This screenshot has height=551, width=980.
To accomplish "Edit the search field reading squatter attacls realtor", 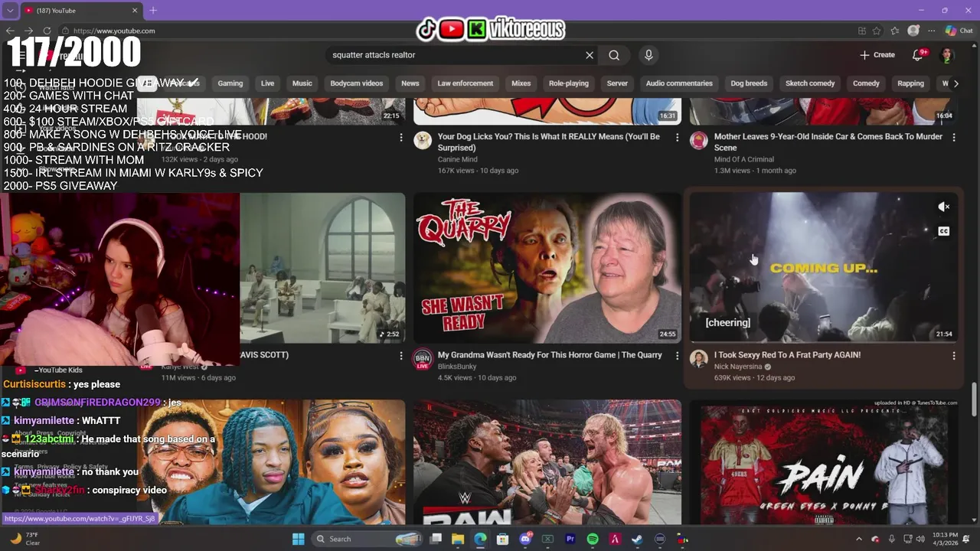I will click(456, 55).
